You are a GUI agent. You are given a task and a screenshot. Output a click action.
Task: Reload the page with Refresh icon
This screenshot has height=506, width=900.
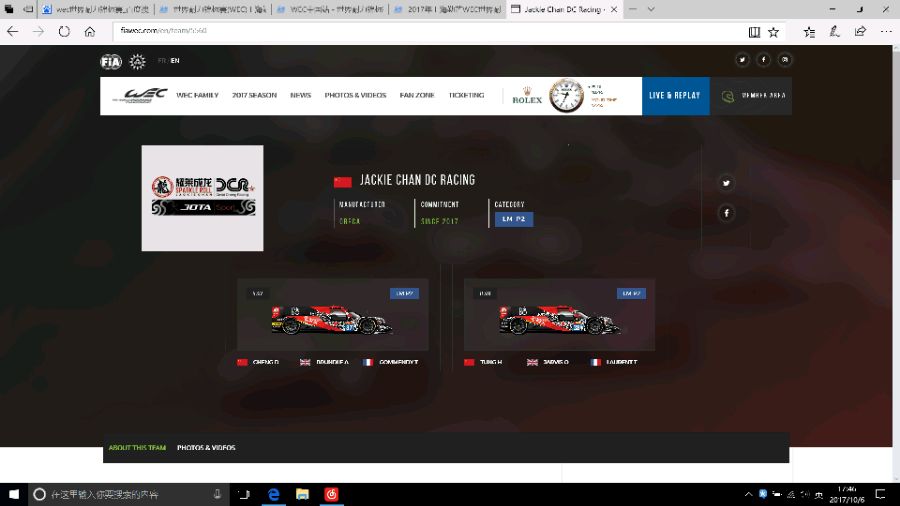pos(64,32)
